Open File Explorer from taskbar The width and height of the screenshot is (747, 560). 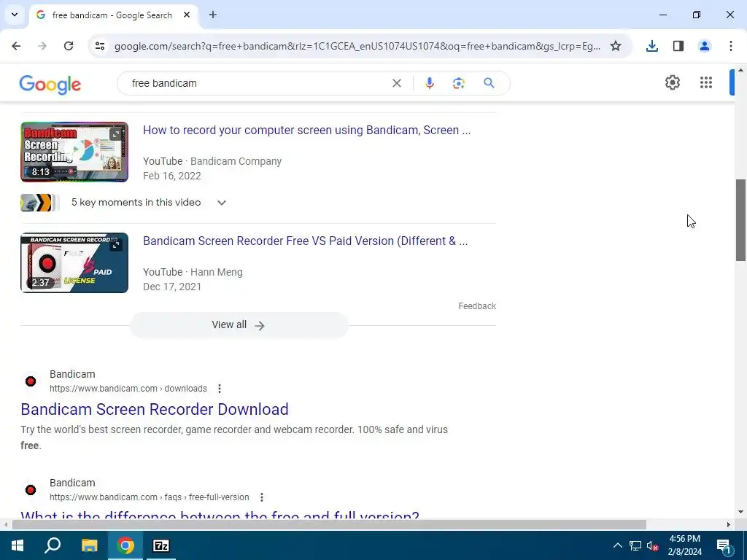(89, 545)
